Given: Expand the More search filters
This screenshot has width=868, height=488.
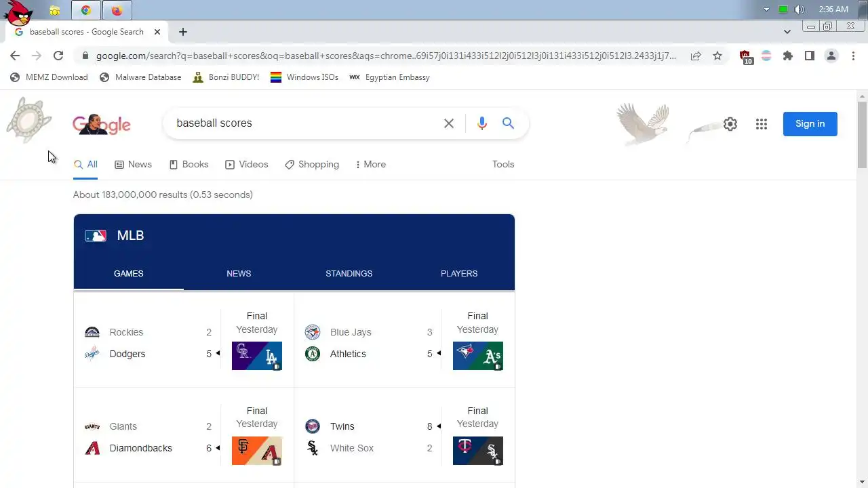Looking at the screenshot, I should click(371, 165).
